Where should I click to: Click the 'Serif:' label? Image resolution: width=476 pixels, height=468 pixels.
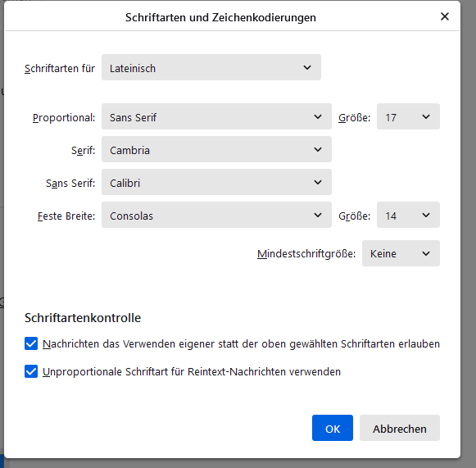point(84,151)
